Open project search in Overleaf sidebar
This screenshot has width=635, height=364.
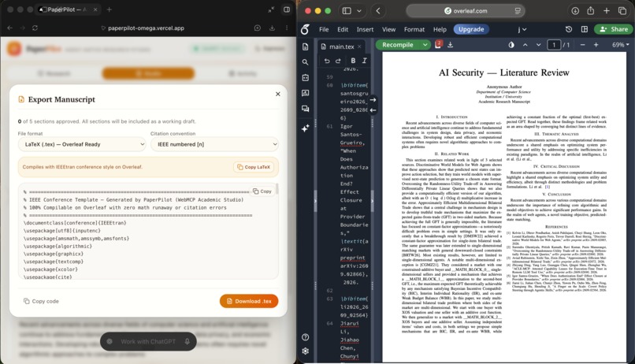(x=306, y=62)
